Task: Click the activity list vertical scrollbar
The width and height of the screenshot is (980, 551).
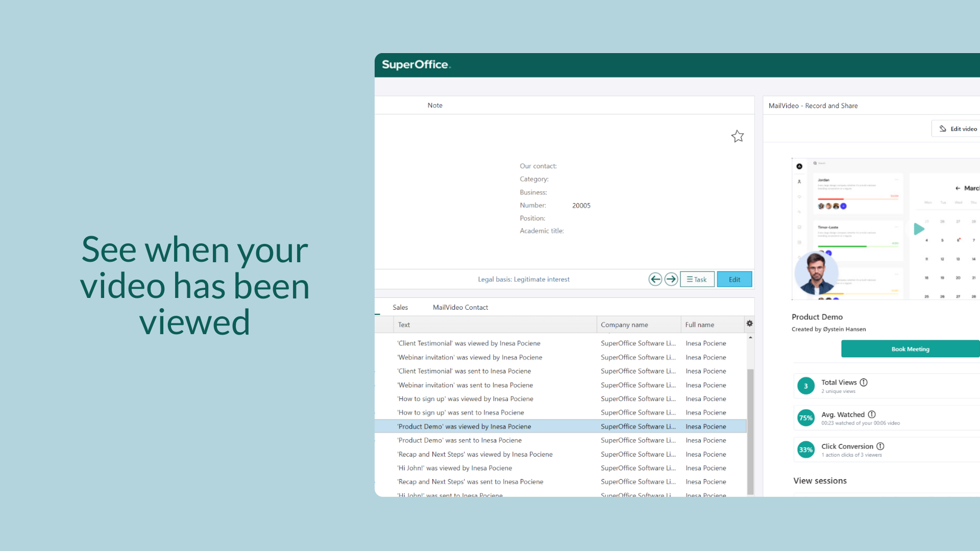Action: tap(750, 431)
